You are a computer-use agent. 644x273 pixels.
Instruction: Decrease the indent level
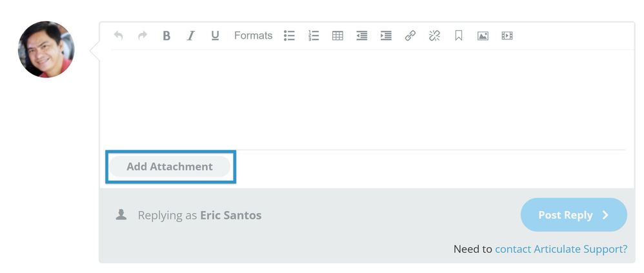point(362,36)
